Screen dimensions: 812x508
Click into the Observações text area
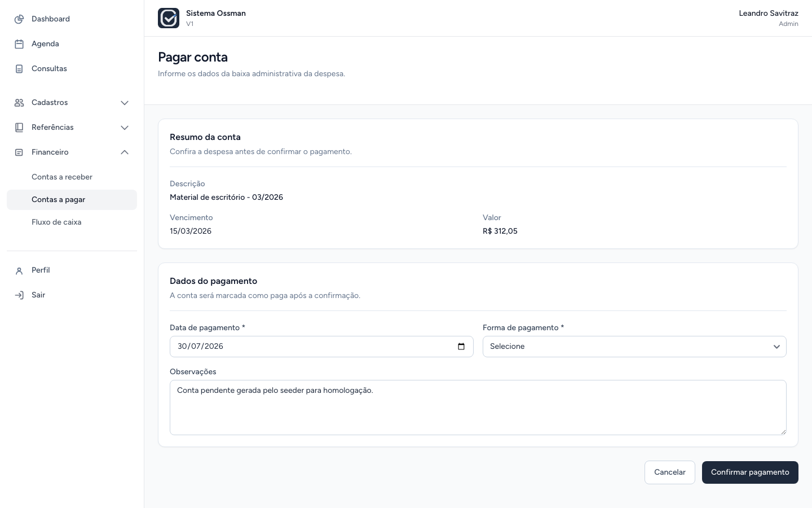pyautogui.click(x=478, y=408)
